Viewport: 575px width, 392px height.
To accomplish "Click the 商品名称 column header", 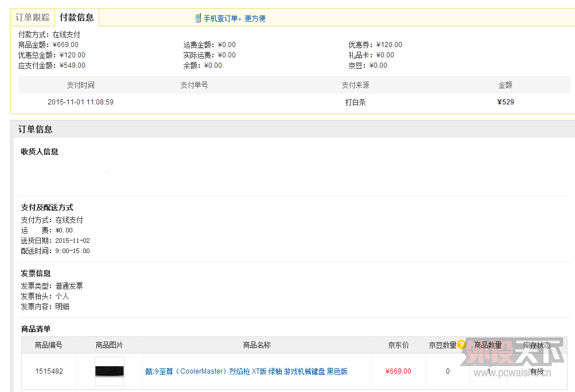I will (x=257, y=345).
